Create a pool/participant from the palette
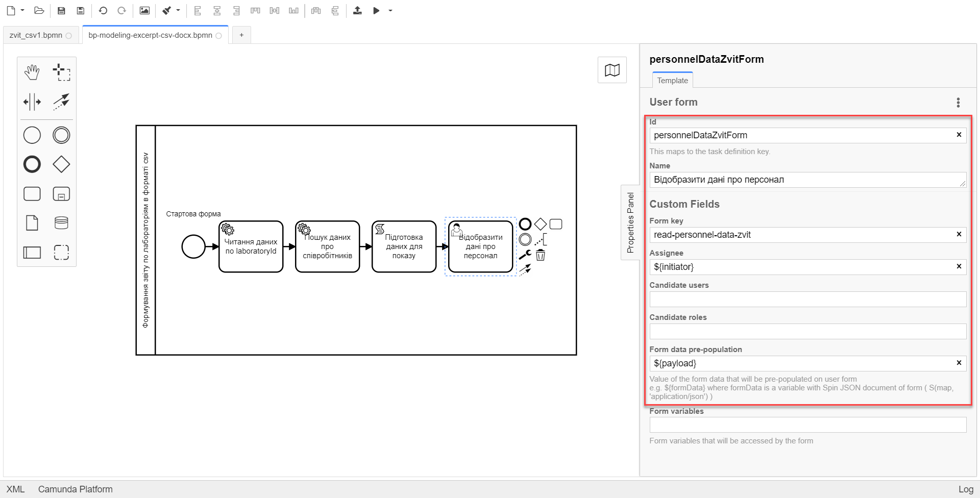This screenshot has height=498, width=980. [x=32, y=253]
